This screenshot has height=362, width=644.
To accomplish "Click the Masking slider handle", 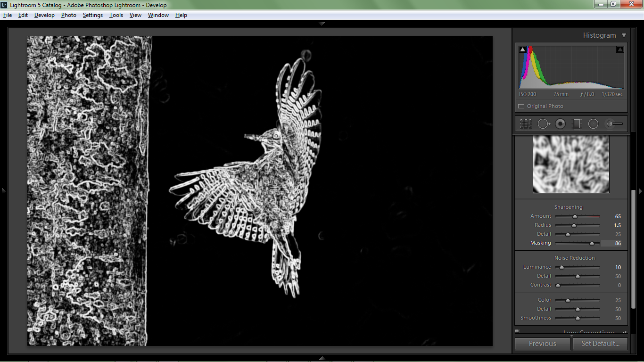I will (592, 243).
